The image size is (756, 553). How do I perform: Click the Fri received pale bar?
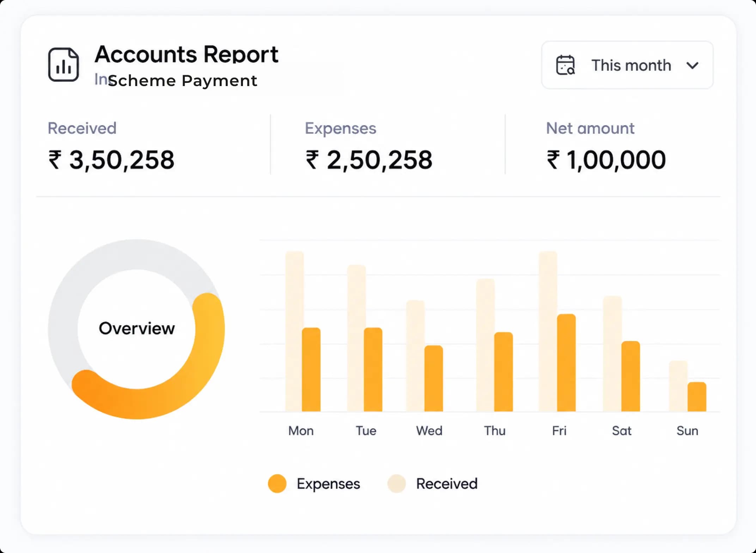coord(548,331)
